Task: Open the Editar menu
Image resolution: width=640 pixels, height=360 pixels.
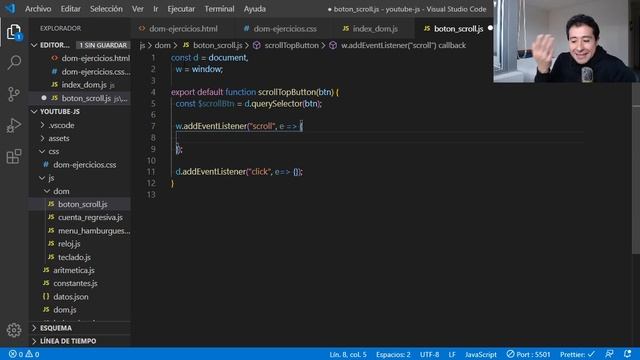Action: click(x=71, y=9)
